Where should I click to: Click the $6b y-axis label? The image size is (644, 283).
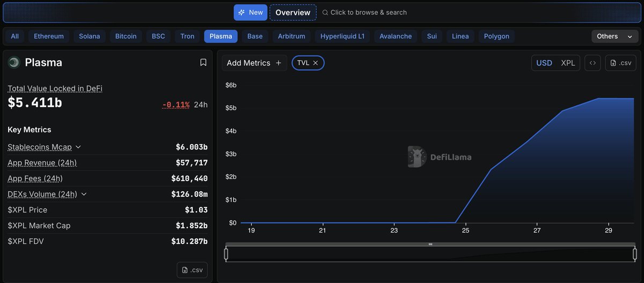pyautogui.click(x=231, y=85)
